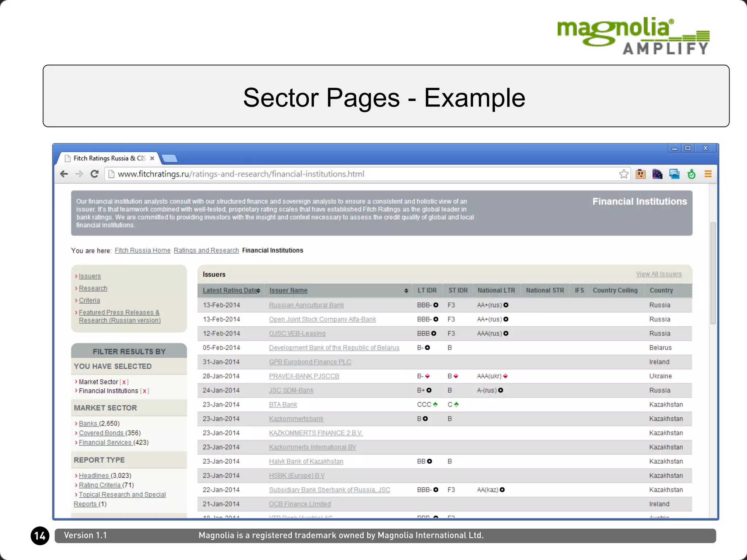Open the Chrome hamburger menu icon
The height and width of the screenshot is (560, 747).
click(708, 174)
